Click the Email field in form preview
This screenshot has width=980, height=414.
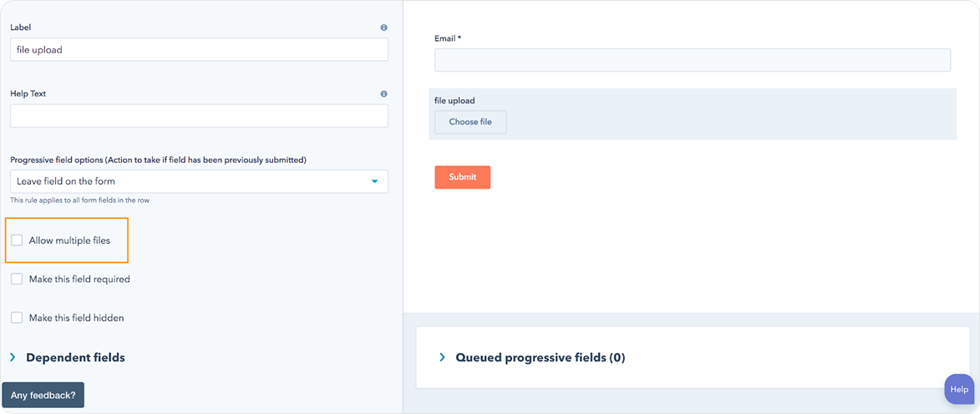pyautogui.click(x=692, y=60)
